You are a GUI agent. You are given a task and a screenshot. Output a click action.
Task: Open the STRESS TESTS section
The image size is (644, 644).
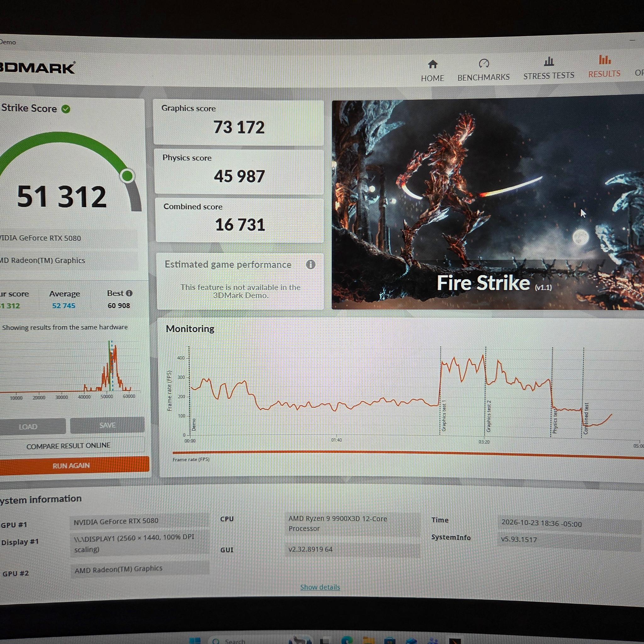point(549,69)
